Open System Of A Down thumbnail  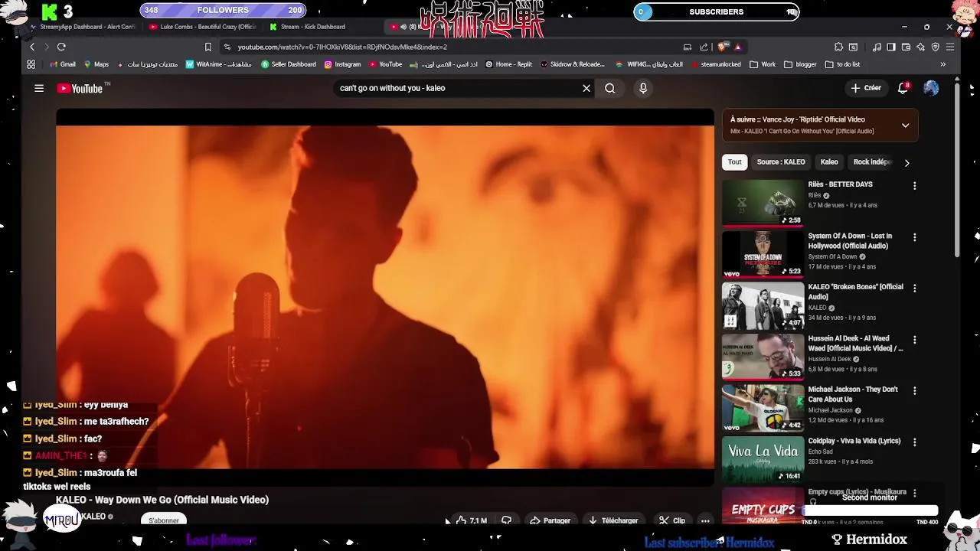[x=763, y=254]
